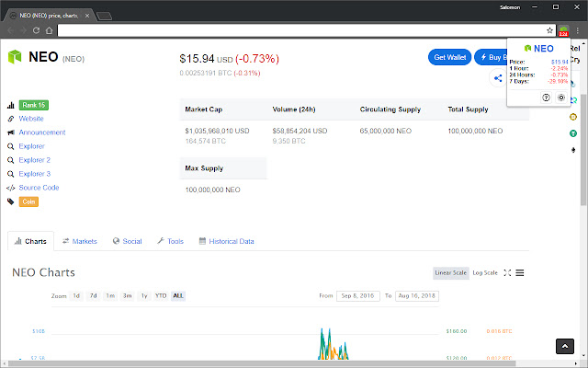Viewport: 588px width, 368px height.
Task: Click the scroll-to-top arrow button
Action: pyautogui.click(x=565, y=346)
